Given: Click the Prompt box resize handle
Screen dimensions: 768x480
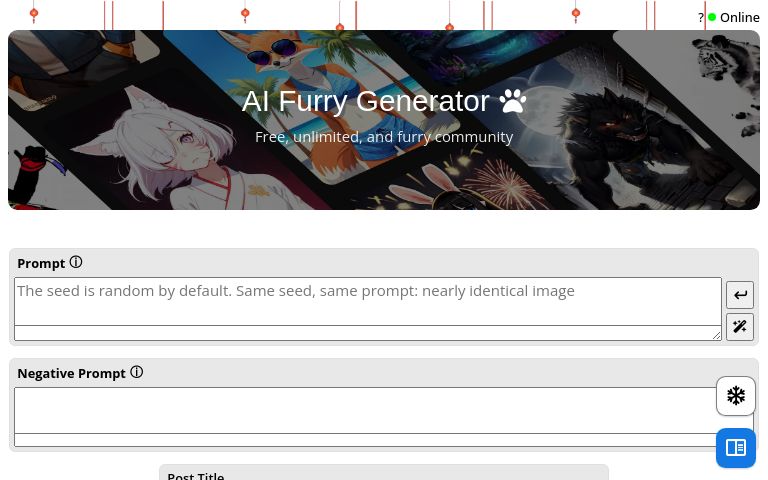Looking at the screenshot, I should [717, 336].
